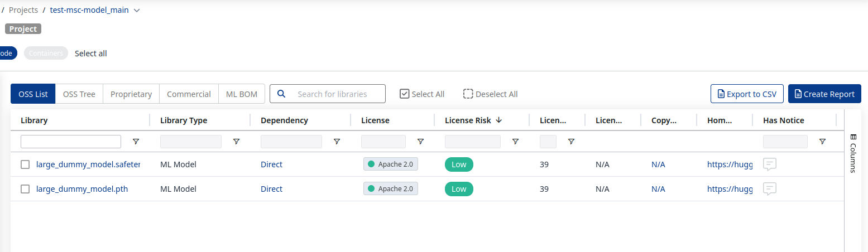The image size is (868, 252).
Task: Click the Library Type filter funnel icon
Action: (x=236, y=142)
